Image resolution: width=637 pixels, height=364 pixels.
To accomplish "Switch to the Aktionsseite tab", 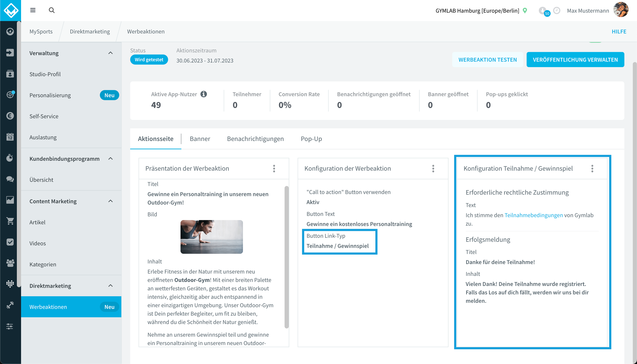I will 156,139.
